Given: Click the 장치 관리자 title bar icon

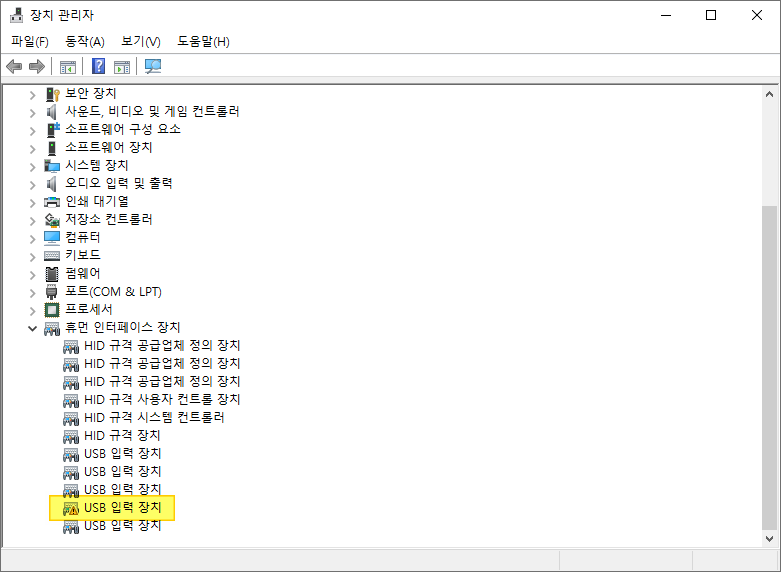Looking at the screenshot, I should 16,15.
